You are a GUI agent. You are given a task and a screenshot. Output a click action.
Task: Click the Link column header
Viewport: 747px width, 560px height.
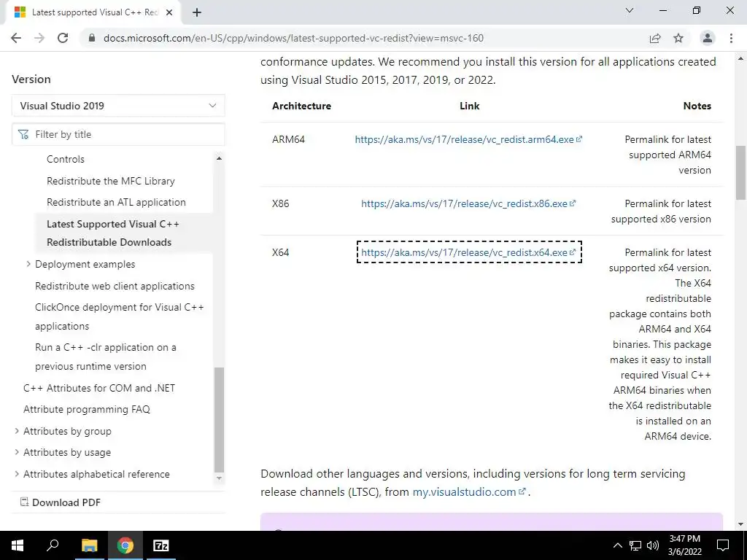469,106
